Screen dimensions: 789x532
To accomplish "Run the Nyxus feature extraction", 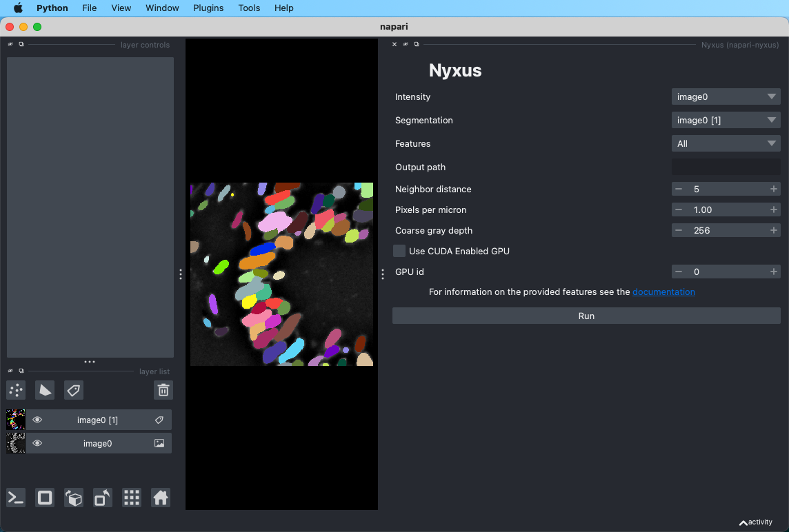I will [x=586, y=316].
